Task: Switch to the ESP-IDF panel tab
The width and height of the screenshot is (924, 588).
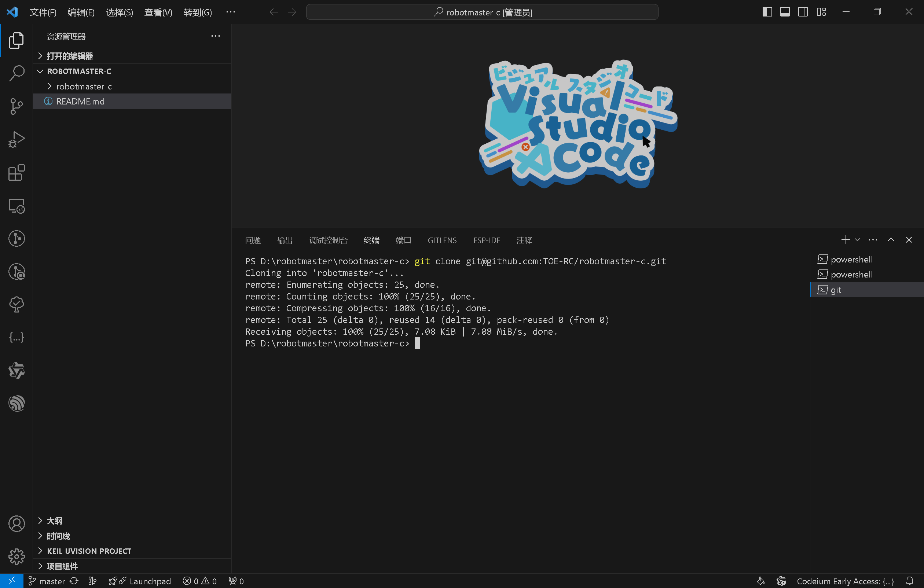Action: pos(487,240)
